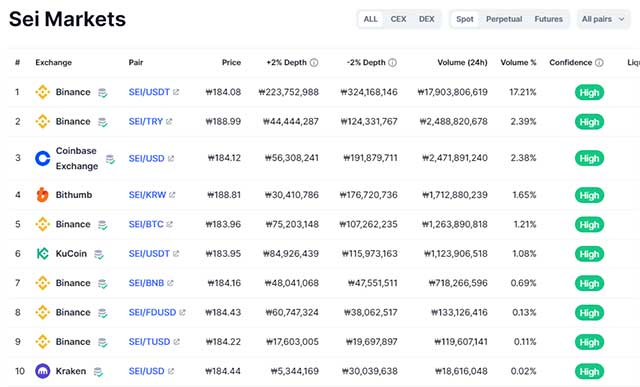Click the High badge in Bithumb row
This screenshot has width=640, height=387.
tap(589, 196)
